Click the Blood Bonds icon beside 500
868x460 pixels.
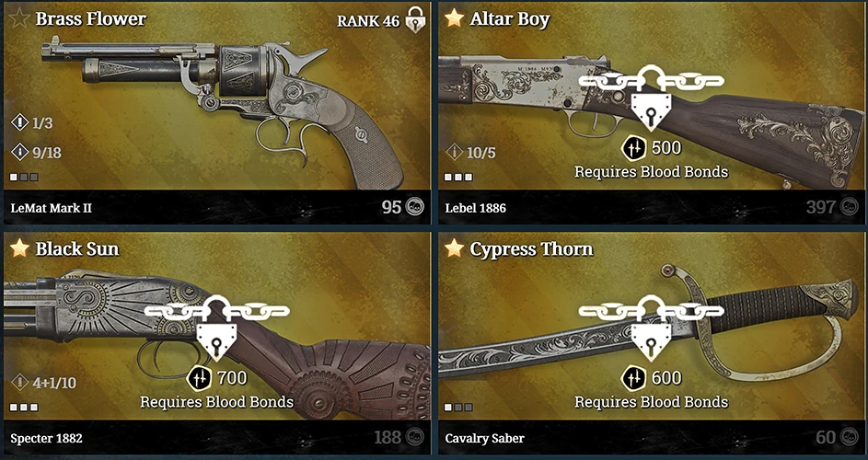pos(633,148)
